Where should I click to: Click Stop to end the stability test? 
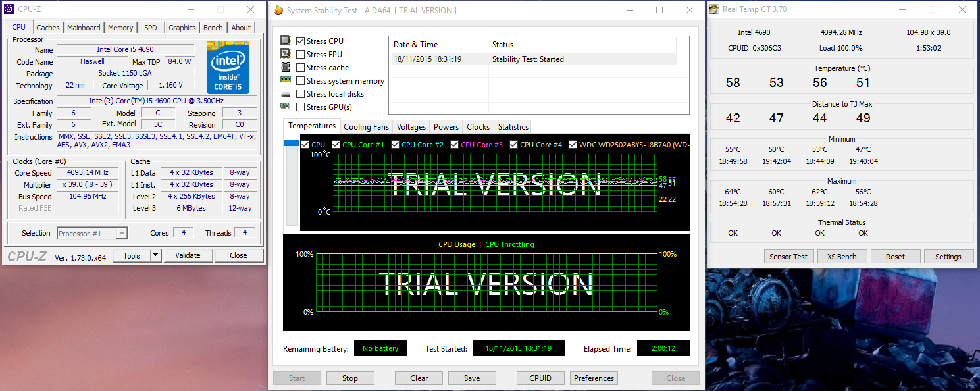click(x=350, y=378)
